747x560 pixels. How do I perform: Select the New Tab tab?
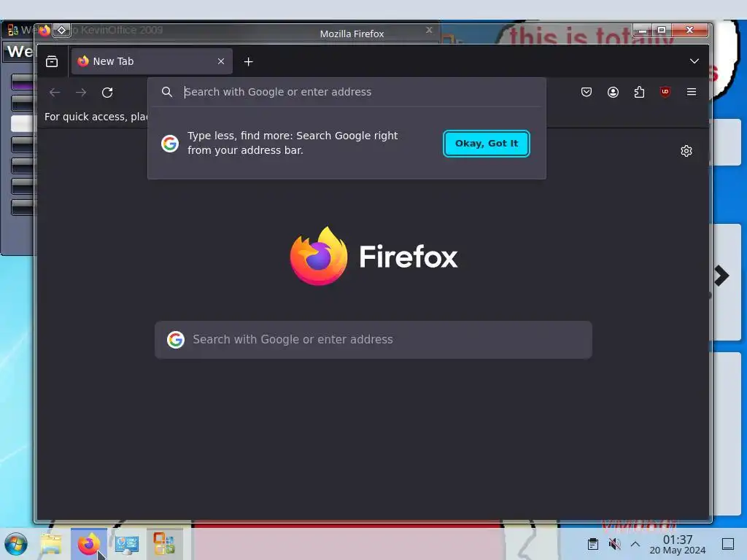[152, 61]
